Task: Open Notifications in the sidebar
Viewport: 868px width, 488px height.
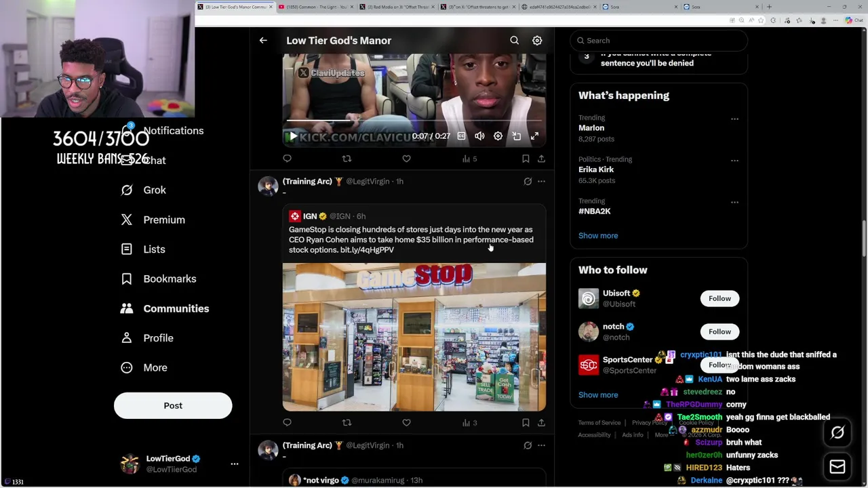Action: click(163, 131)
